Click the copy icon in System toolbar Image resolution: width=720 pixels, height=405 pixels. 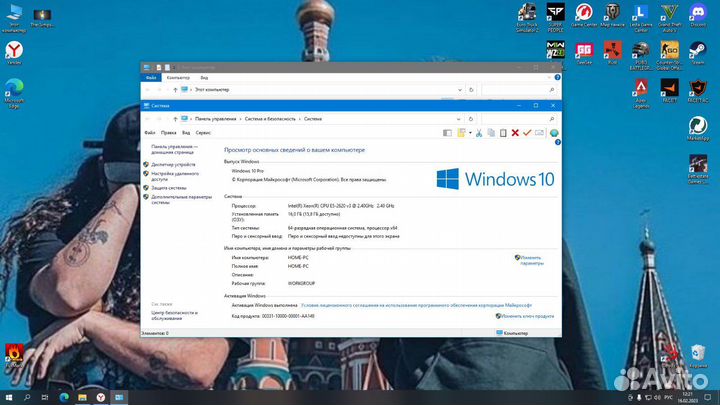click(491, 133)
